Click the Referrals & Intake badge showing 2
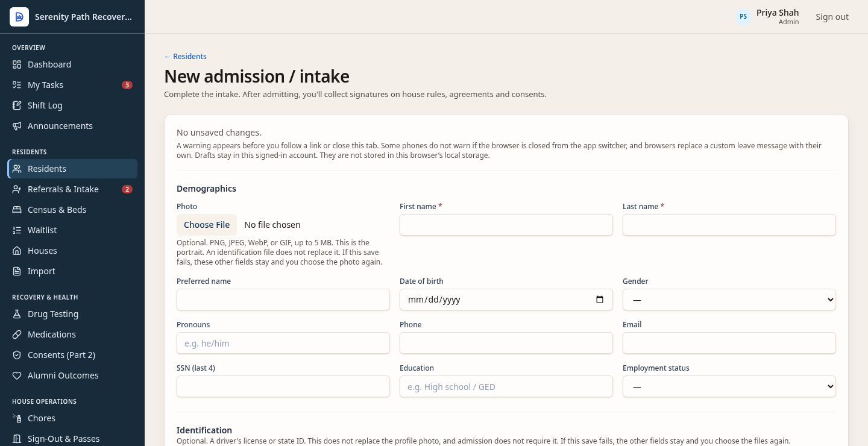Screen dimensions: 868x446 tap(127, 189)
